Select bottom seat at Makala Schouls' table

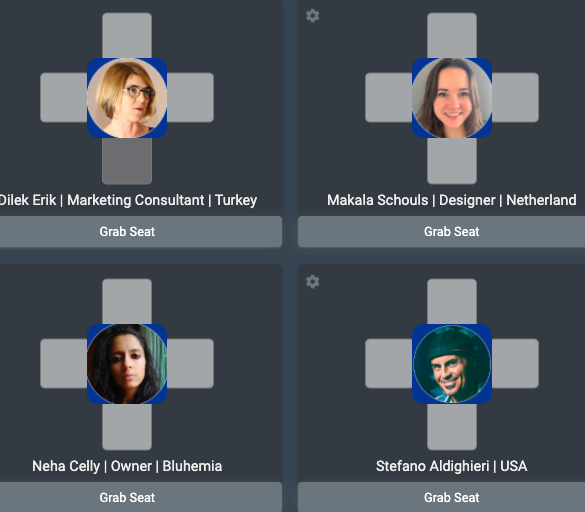452,161
